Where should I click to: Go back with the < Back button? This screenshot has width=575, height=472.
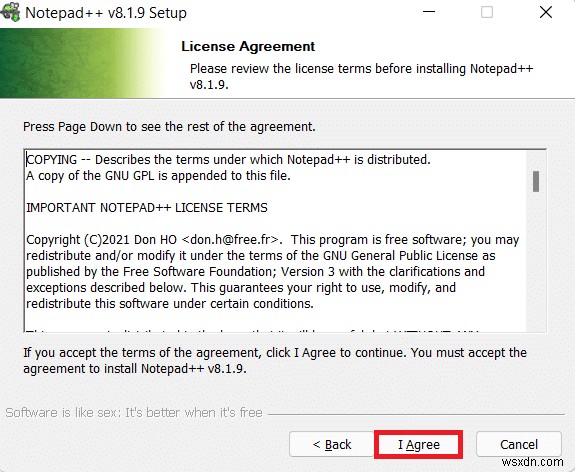tap(332, 444)
